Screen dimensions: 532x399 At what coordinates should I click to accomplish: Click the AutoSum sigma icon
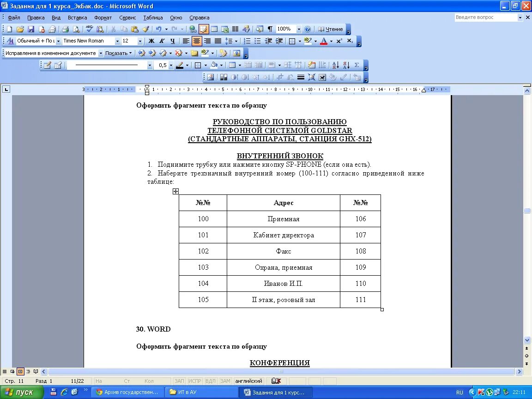(357, 65)
